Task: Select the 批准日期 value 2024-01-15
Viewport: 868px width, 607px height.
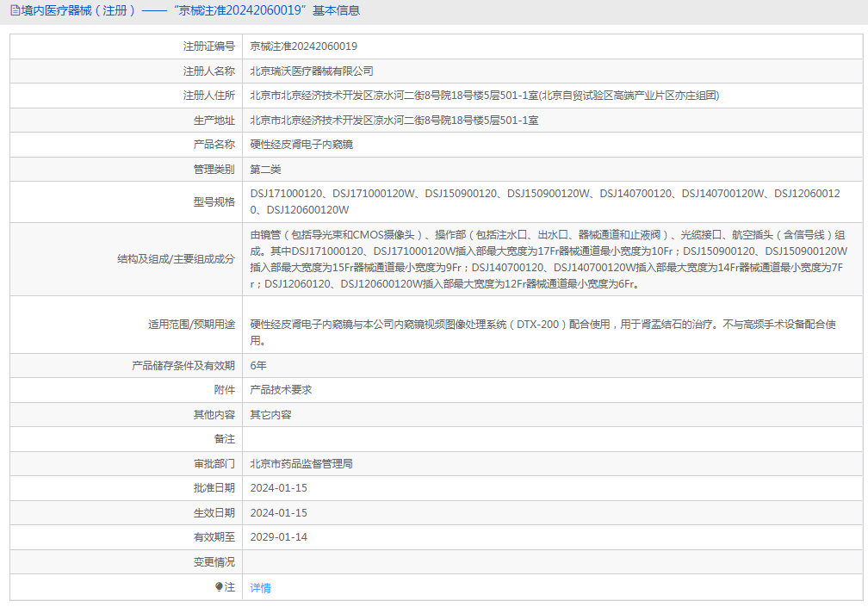Action: pyautogui.click(x=278, y=488)
